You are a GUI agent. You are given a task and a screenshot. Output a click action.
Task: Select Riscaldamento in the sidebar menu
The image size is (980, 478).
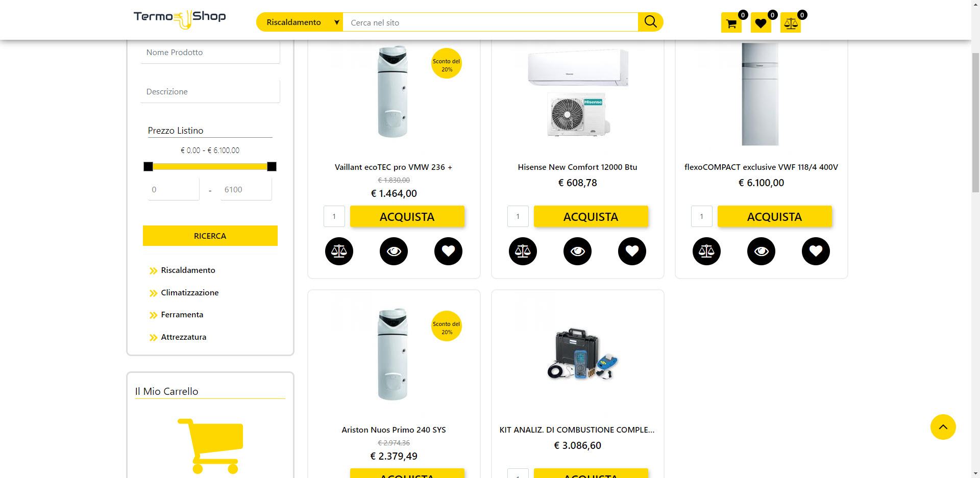[188, 270]
